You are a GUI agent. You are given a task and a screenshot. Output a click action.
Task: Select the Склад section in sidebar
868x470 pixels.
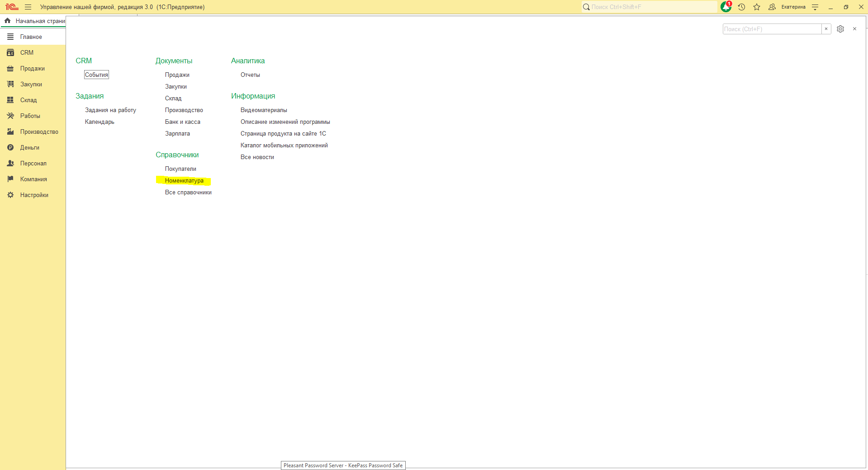pos(28,100)
